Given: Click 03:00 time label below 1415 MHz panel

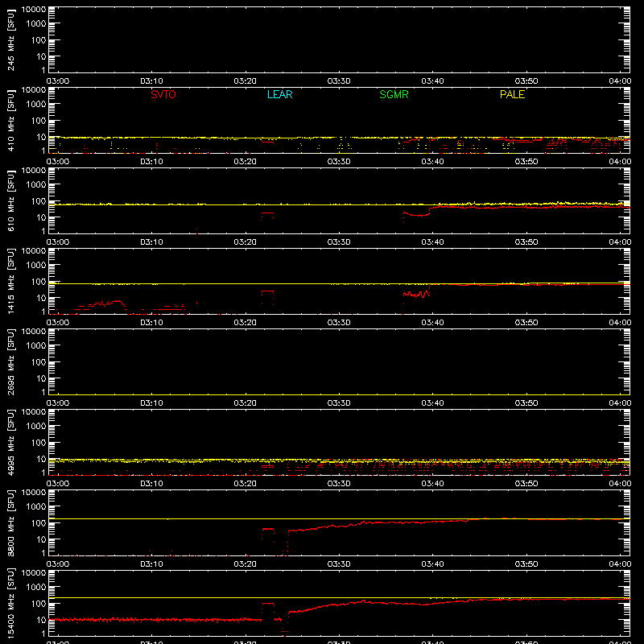Looking at the screenshot, I should (x=57, y=323).
